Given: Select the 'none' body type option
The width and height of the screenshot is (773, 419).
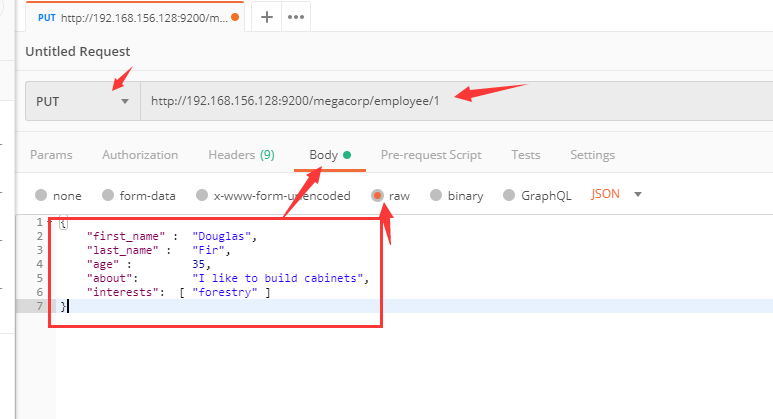Looking at the screenshot, I should (41, 196).
